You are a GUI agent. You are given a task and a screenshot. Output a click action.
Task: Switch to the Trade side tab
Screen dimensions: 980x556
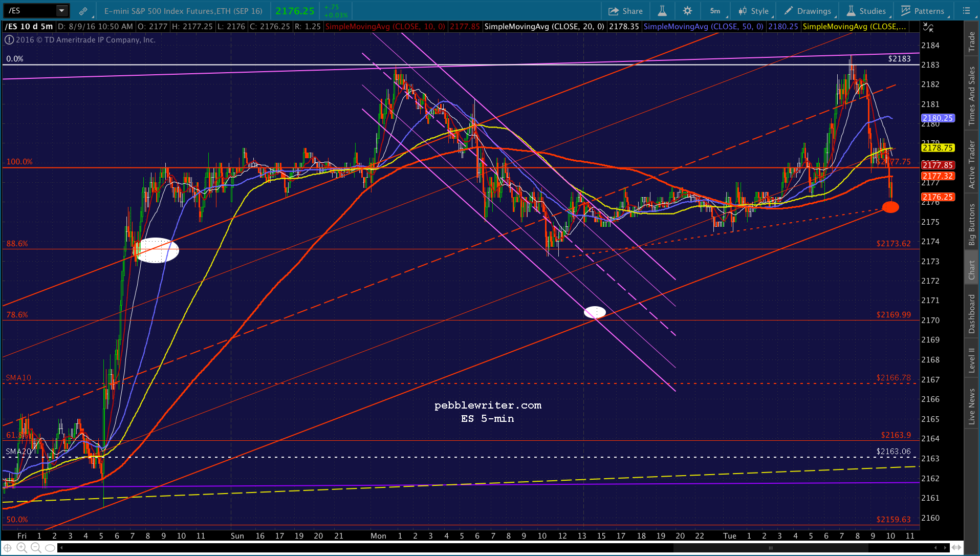coord(971,42)
